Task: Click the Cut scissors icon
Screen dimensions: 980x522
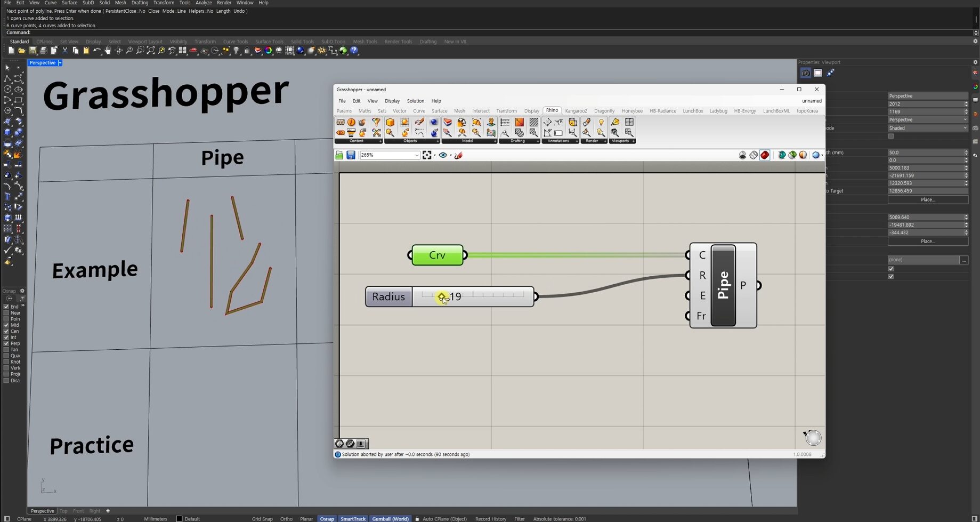Action: [64, 51]
